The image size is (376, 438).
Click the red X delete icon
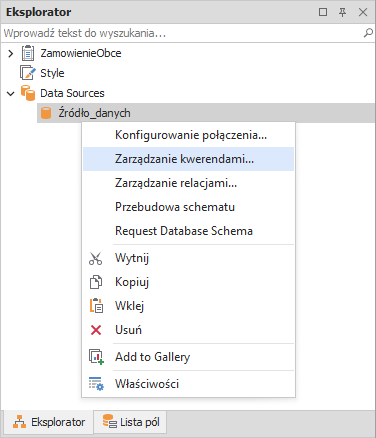pyautogui.click(x=96, y=330)
